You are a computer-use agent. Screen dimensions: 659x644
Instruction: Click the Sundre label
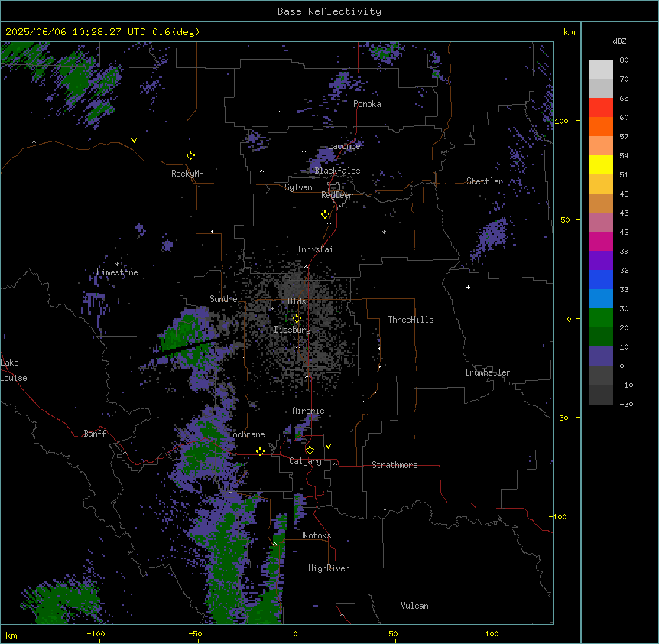coord(223,299)
